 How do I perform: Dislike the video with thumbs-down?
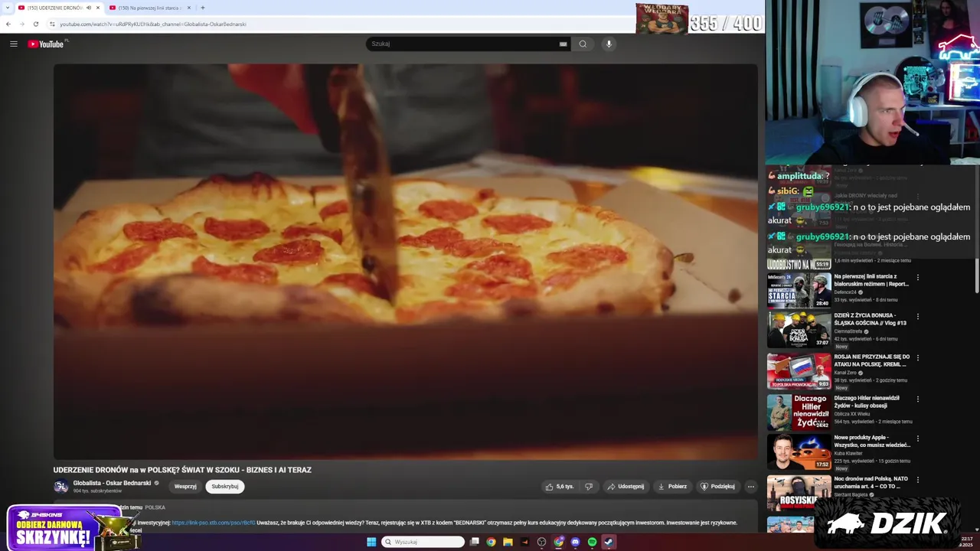click(x=589, y=486)
